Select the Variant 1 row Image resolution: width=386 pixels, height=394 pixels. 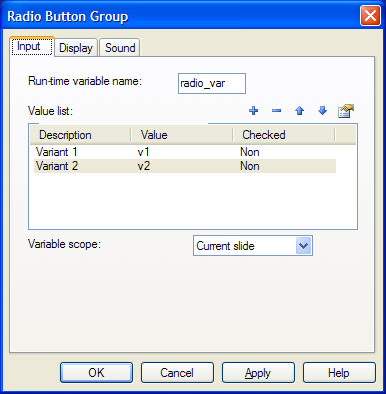point(185,152)
